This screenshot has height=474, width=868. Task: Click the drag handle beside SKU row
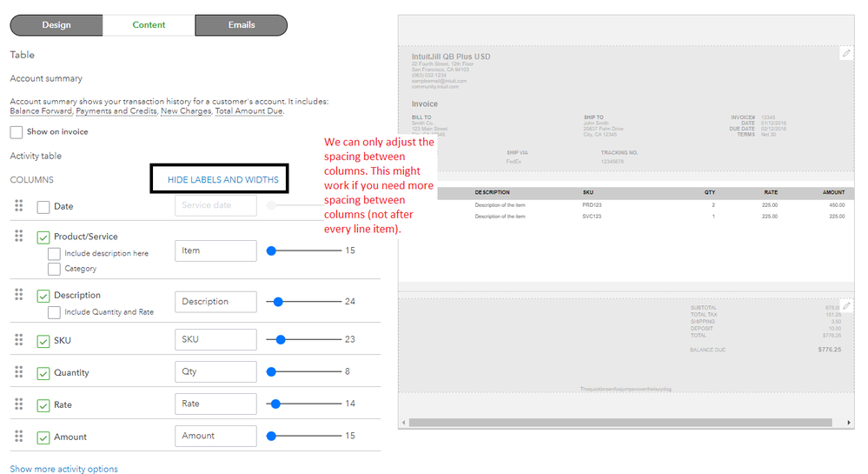tap(19, 340)
